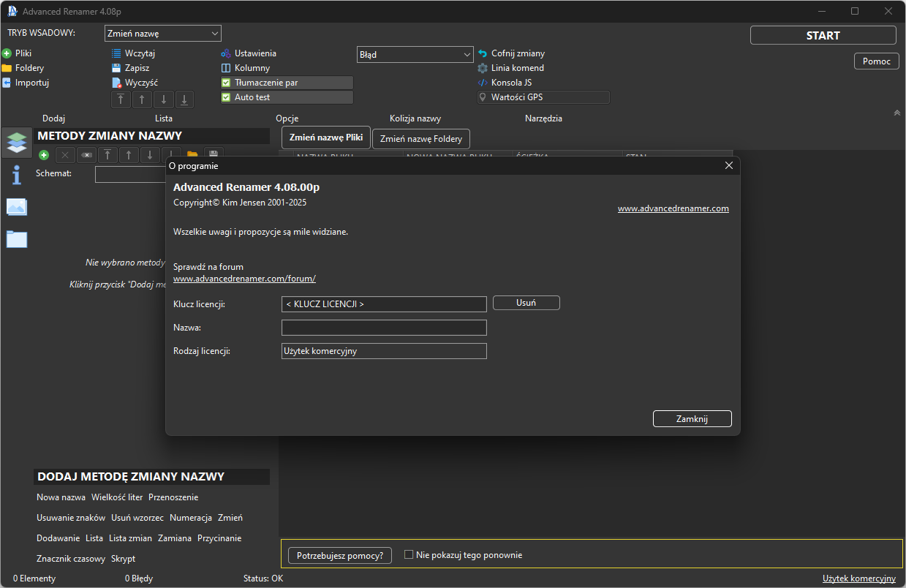Move list item down one, below Wyczyść
906x588 pixels.
click(x=163, y=99)
